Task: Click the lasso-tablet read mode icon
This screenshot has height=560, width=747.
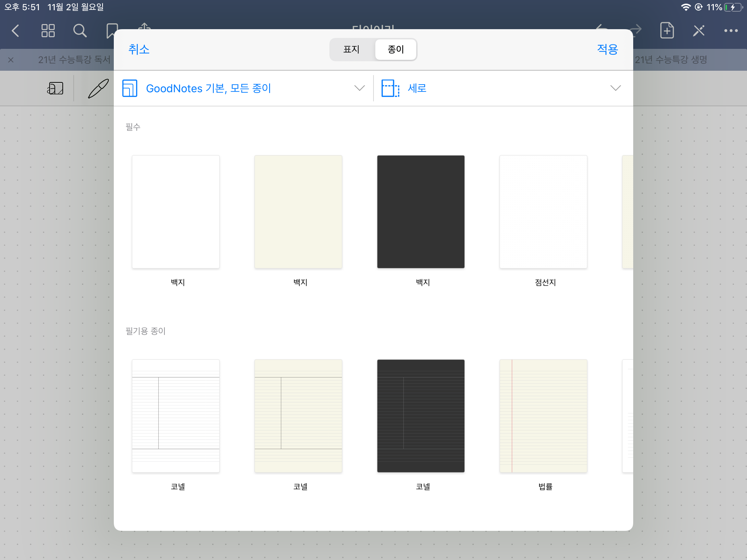Action: (55, 88)
